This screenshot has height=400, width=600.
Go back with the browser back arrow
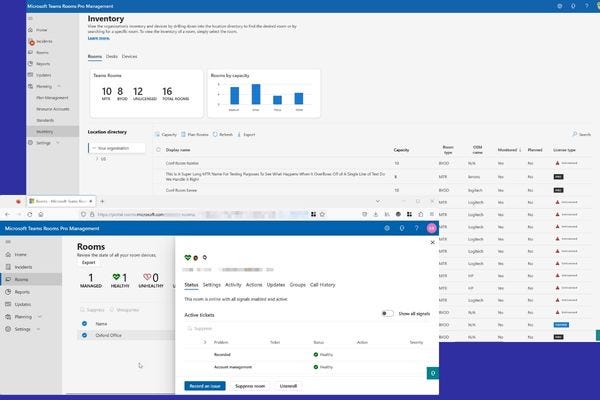point(8,214)
